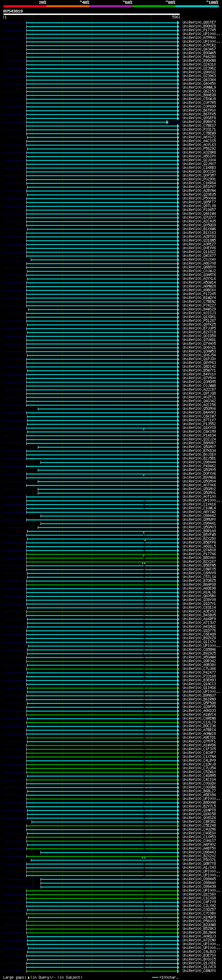
Task: Select the UniRef100_A7PM00 label
Action: pyautogui.click(x=199, y=38)
